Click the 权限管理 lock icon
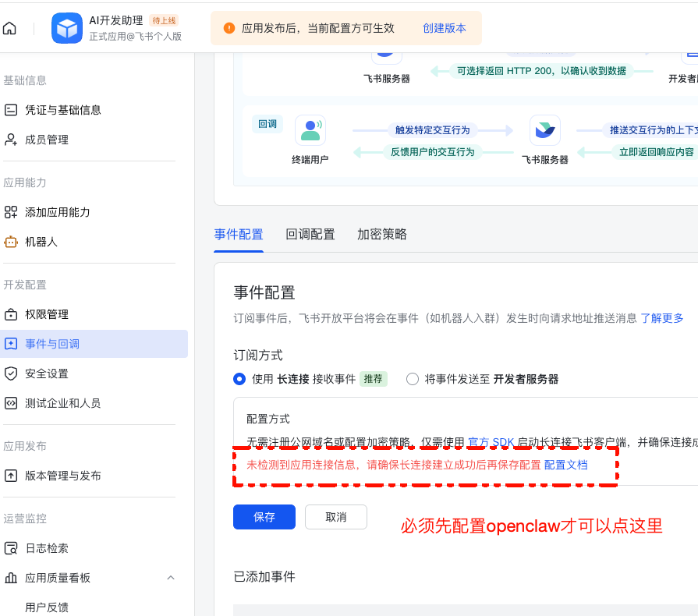Screen dimensions: 698x616 pyautogui.click(x=11, y=314)
